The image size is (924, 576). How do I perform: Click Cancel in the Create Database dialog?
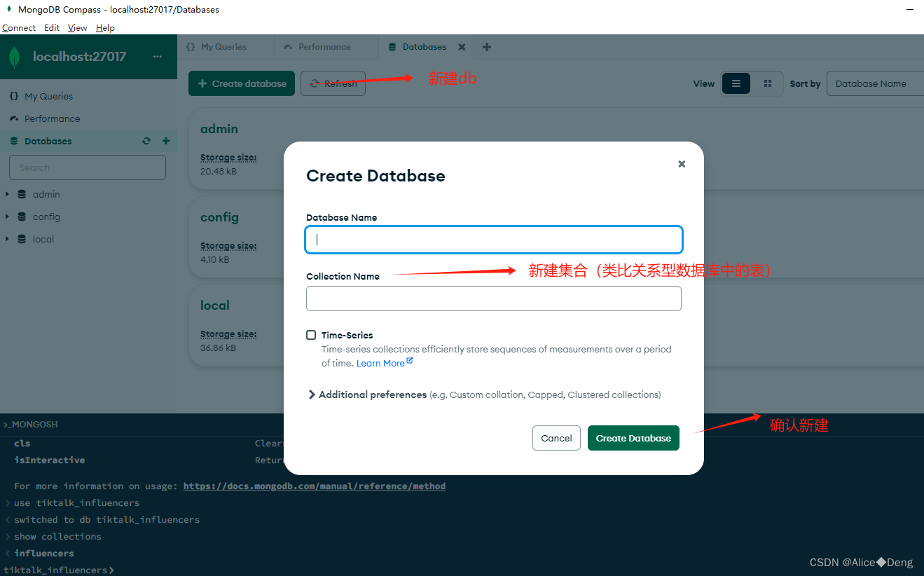point(556,437)
